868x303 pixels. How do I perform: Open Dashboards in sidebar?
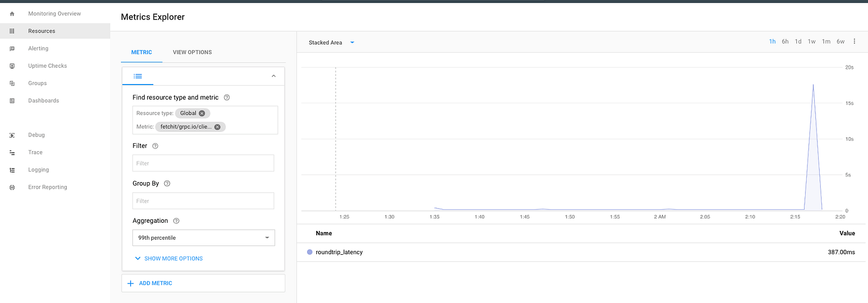point(43,100)
